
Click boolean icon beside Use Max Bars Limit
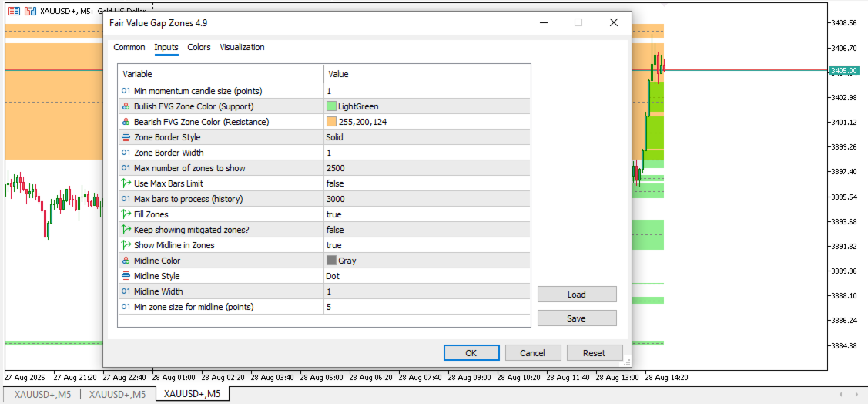click(x=126, y=183)
